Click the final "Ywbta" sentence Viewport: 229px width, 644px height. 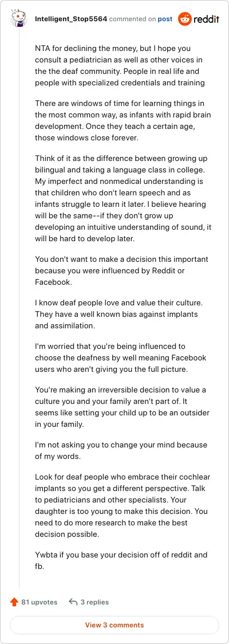(121, 560)
